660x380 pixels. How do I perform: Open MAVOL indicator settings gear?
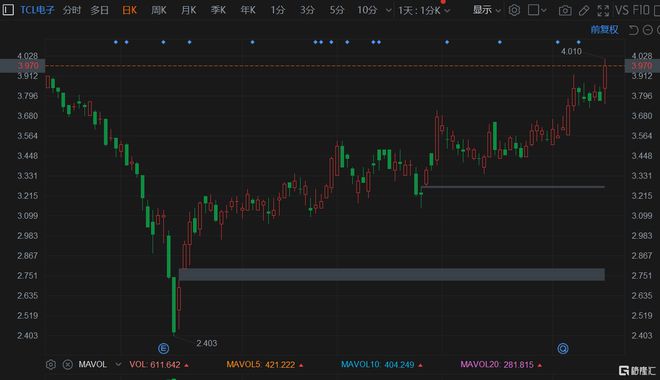point(51,364)
